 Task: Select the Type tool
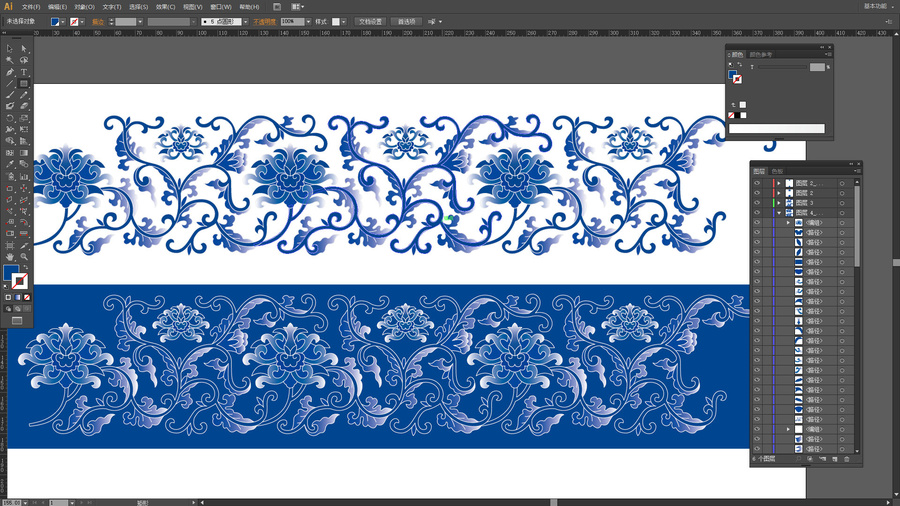(x=24, y=72)
